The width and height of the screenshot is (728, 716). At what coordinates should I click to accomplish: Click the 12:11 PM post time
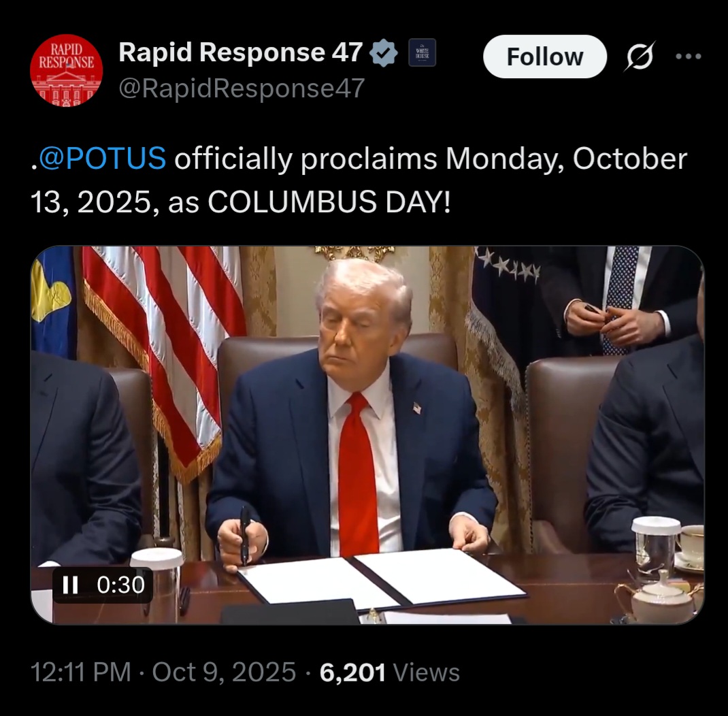[x=81, y=672]
